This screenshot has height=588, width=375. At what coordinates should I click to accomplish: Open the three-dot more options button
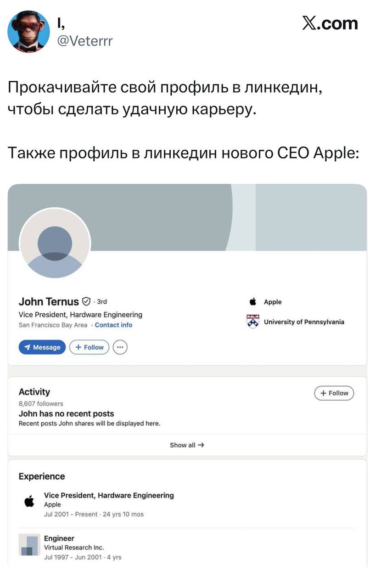[120, 347]
